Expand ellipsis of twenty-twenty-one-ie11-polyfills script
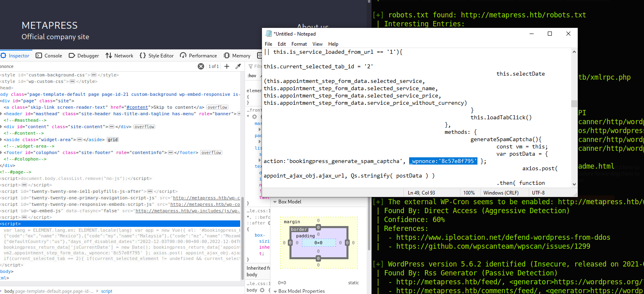This screenshot has height=294, width=644. [150, 191]
